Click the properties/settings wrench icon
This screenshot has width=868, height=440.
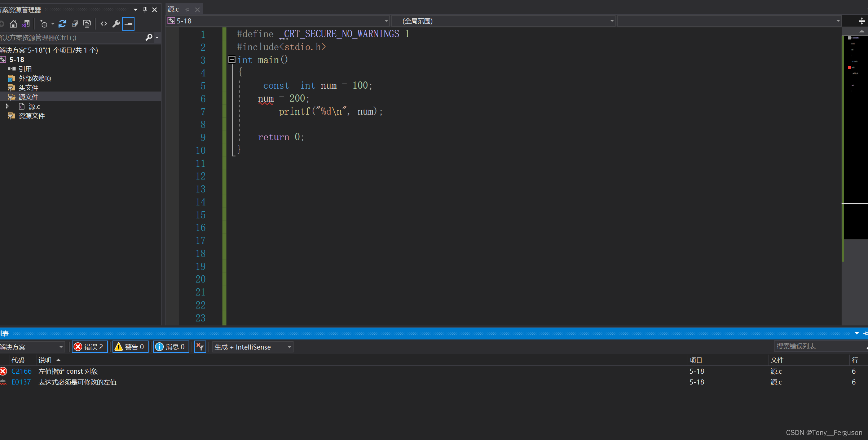[x=116, y=22]
